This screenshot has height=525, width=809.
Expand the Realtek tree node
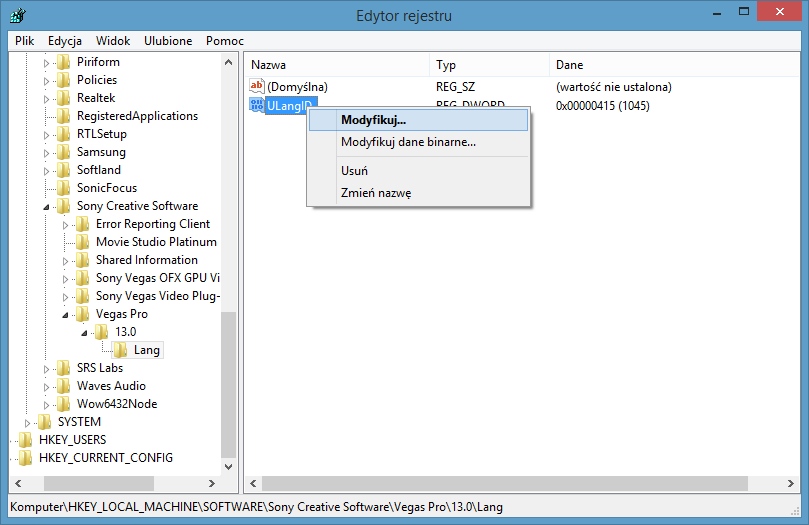(x=46, y=99)
